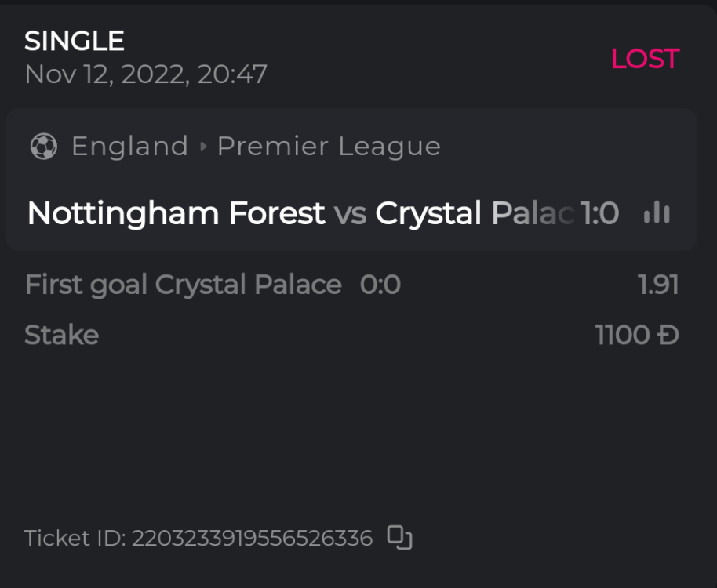Open the Premier League link
Viewport: 717px width, 588px height.
pos(329,147)
